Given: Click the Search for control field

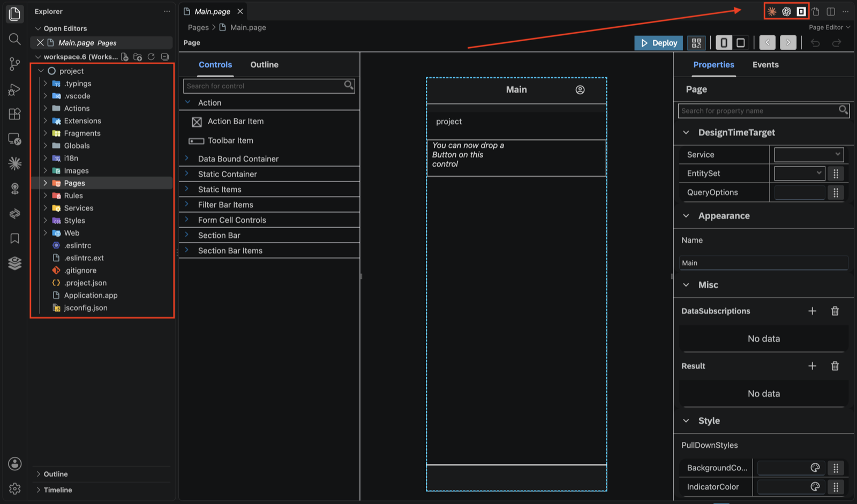Looking at the screenshot, I should tap(269, 86).
